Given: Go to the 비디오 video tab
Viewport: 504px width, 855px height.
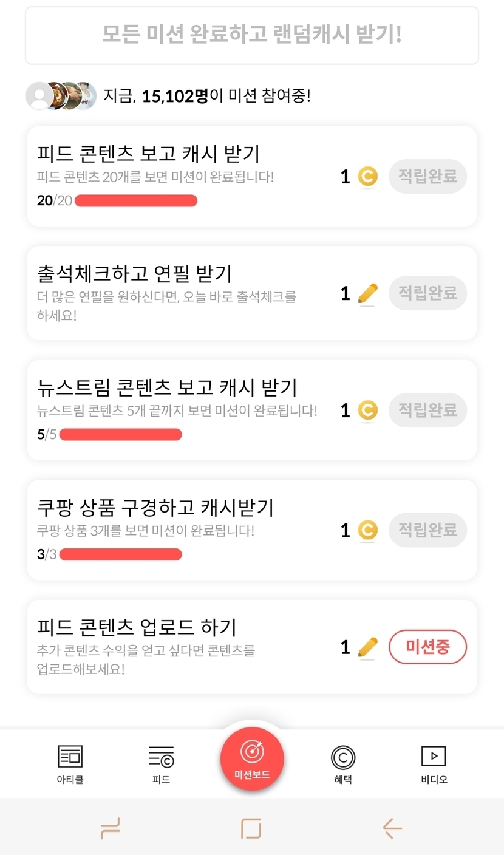Looking at the screenshot, I should (x=434, y=757).
